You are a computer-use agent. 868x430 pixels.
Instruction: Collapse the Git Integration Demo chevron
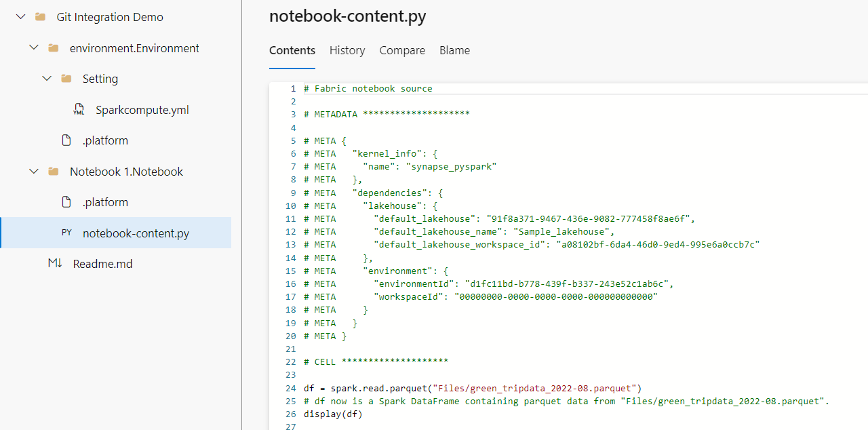point(20,17)
